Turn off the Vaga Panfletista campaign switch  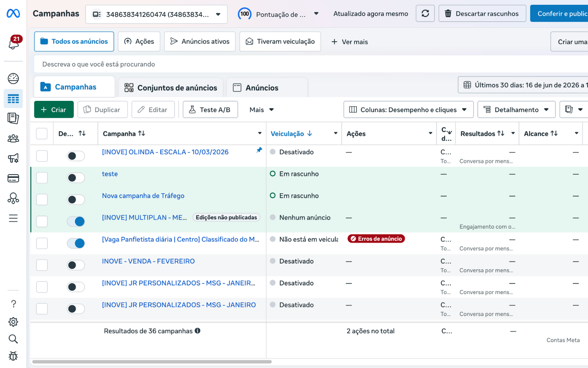(x=76, y=243)
